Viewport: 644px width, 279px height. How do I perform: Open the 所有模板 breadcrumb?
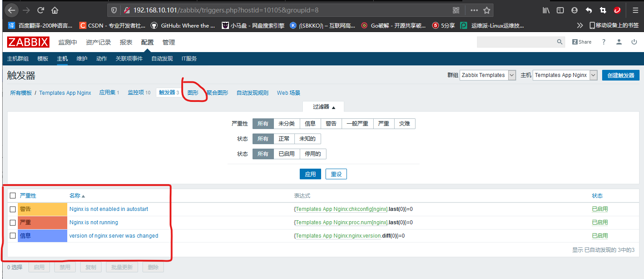tap(21, 93)
